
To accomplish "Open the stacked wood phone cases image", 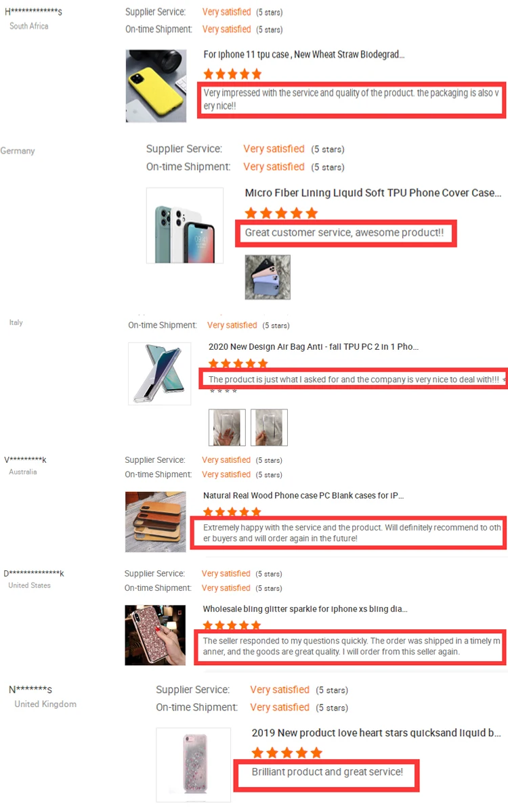I will [x=156, y=521].
